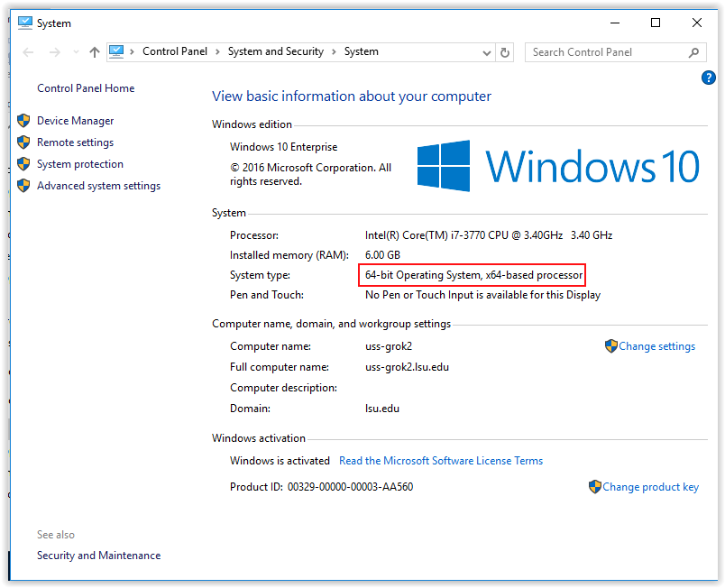Select Windows is activated text

[280, 461]
